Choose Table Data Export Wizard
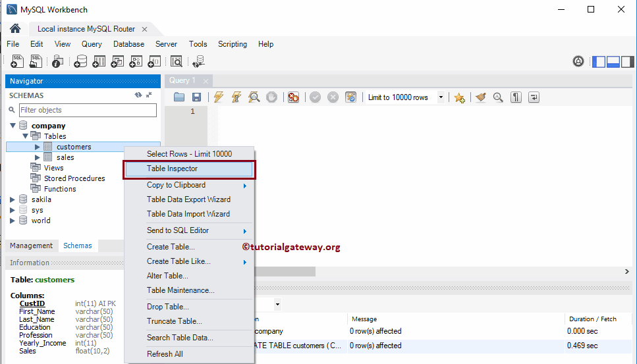 189,199
